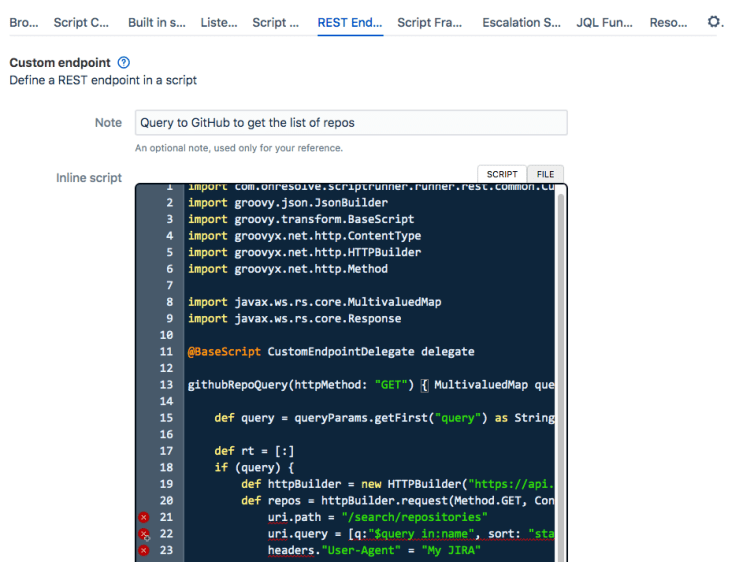
Task: Switch to the Built in s... tab
Action: point(157,22)
